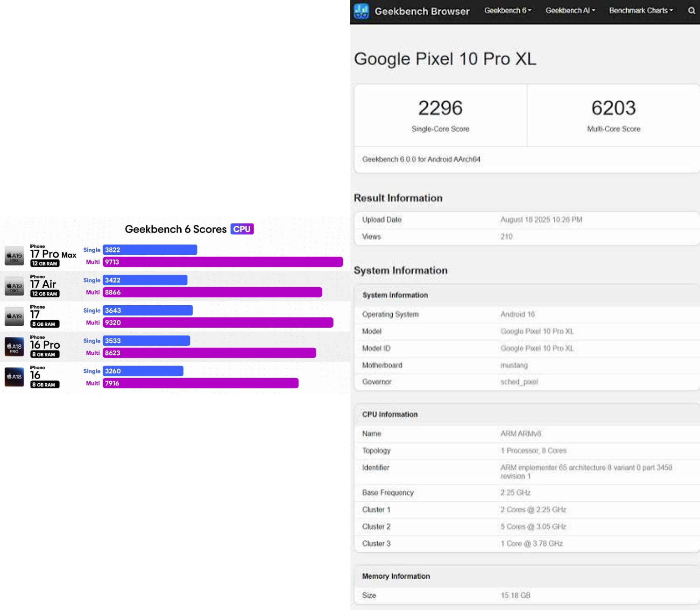Click the A19 chip icon for iPhone 17

(14, 316)
